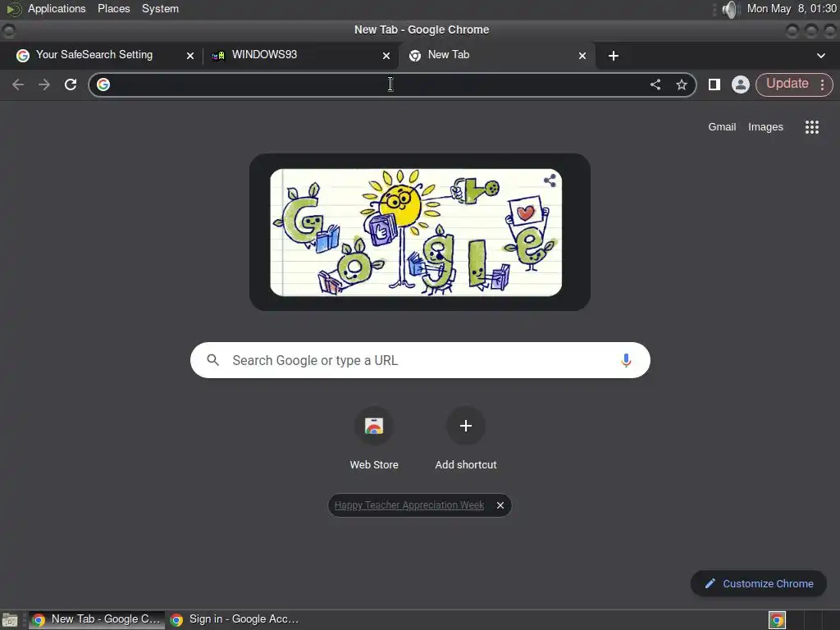This screenshot has height=630, width=840.
Task: Open the profile avatar menu
Action: tap(741, 84)
